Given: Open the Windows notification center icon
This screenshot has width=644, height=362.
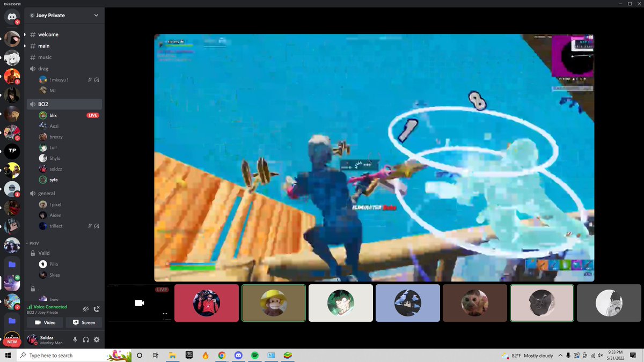Looking at the screenshot, I should (x=634, y=355).
